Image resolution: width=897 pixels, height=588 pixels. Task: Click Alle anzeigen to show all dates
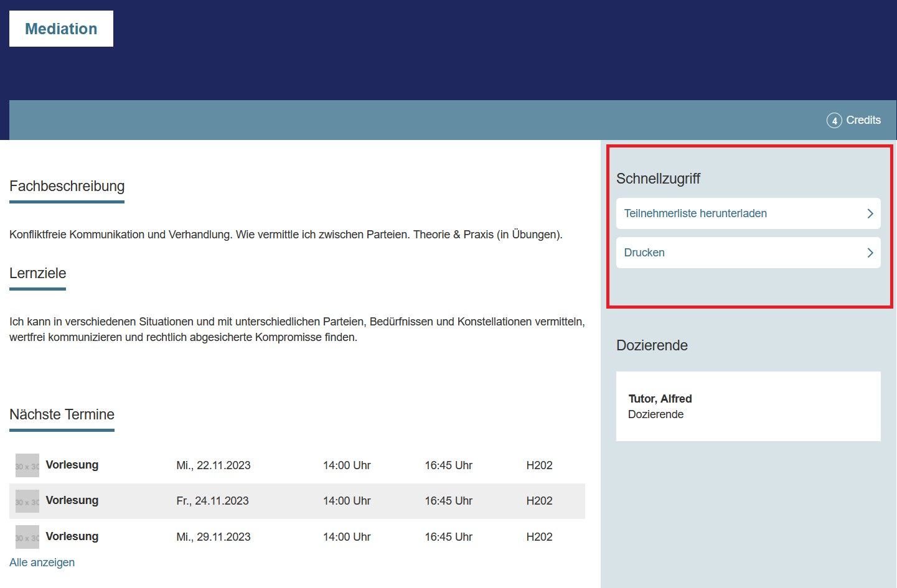point(42,562)
